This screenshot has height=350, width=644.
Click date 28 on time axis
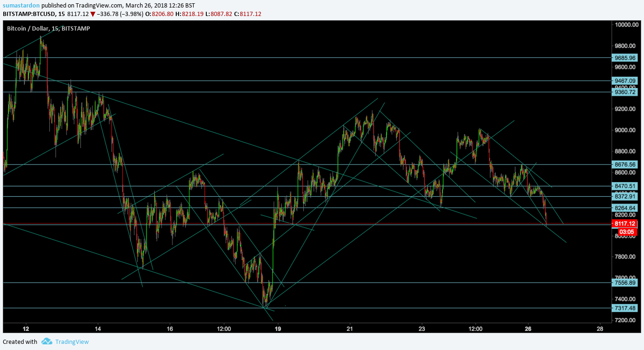(x=600, y=328)
